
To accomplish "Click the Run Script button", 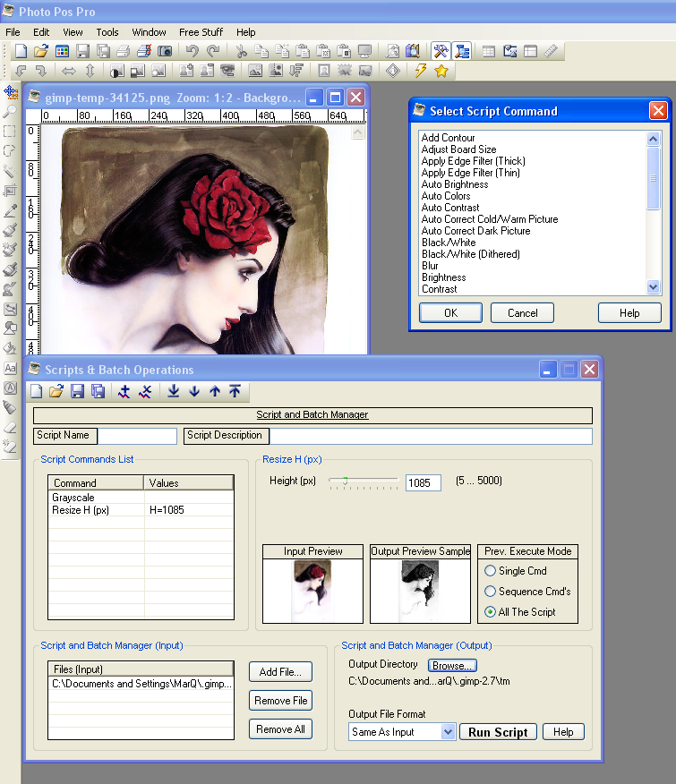I will point(498,732).
